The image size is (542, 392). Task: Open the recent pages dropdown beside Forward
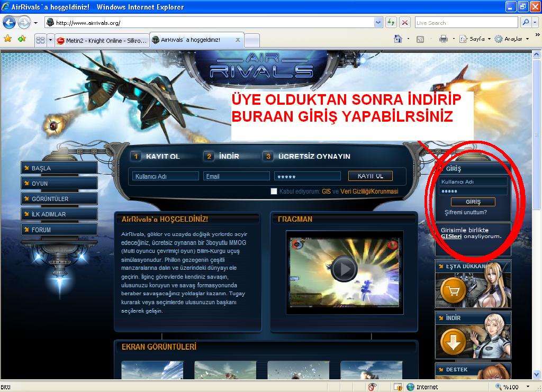click(x=35, y=23)
